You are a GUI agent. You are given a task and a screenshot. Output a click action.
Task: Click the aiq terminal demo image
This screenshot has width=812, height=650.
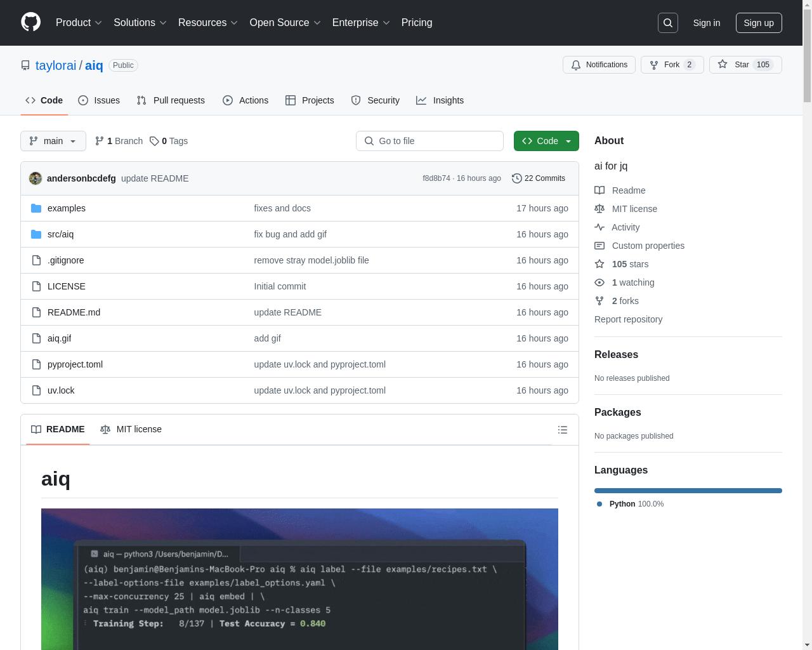pos(299,579)
